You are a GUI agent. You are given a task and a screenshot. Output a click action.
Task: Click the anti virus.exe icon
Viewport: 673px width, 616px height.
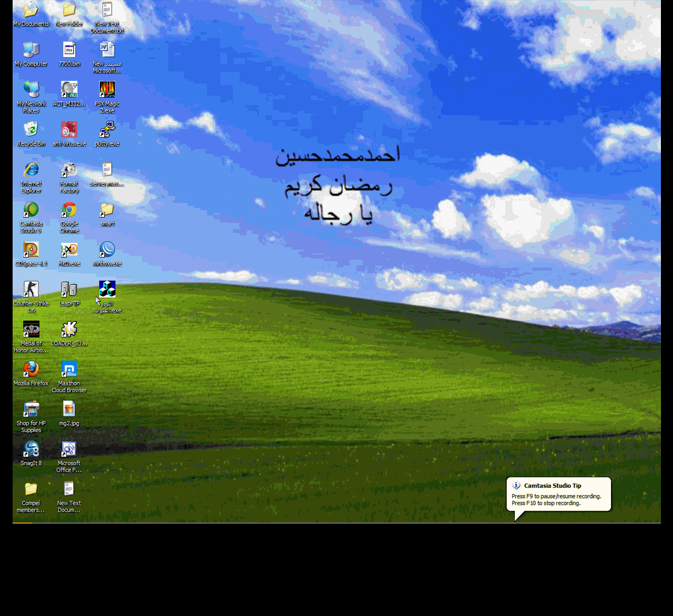[69, 130]
